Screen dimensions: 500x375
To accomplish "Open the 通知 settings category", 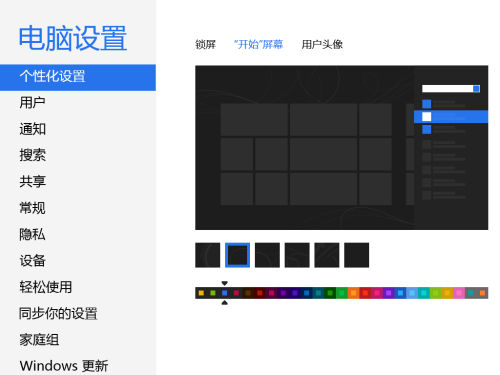I will click(32, 129).
